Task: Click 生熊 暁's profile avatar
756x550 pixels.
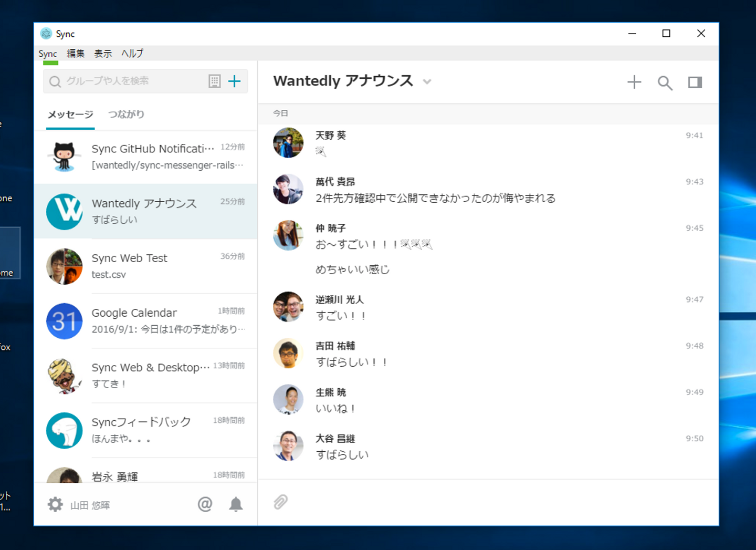Action: click(x=288, y=399)
